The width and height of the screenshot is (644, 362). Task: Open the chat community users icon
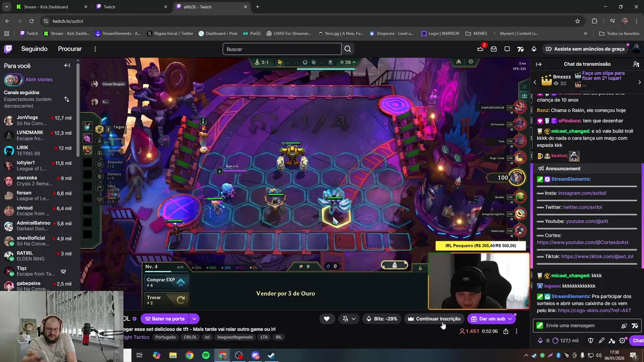tap(636, 64)
